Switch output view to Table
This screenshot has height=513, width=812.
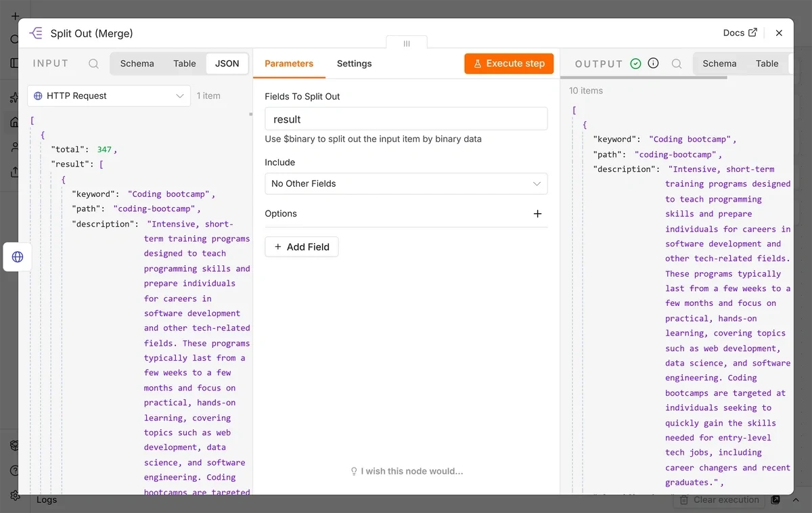point(767,64)
